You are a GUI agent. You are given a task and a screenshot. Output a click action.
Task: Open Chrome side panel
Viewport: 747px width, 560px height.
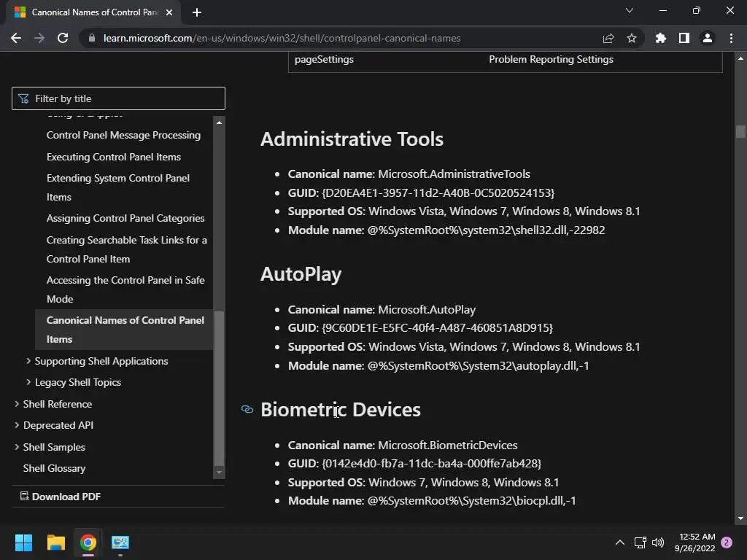pyautogui.click(x=684, y=38)
